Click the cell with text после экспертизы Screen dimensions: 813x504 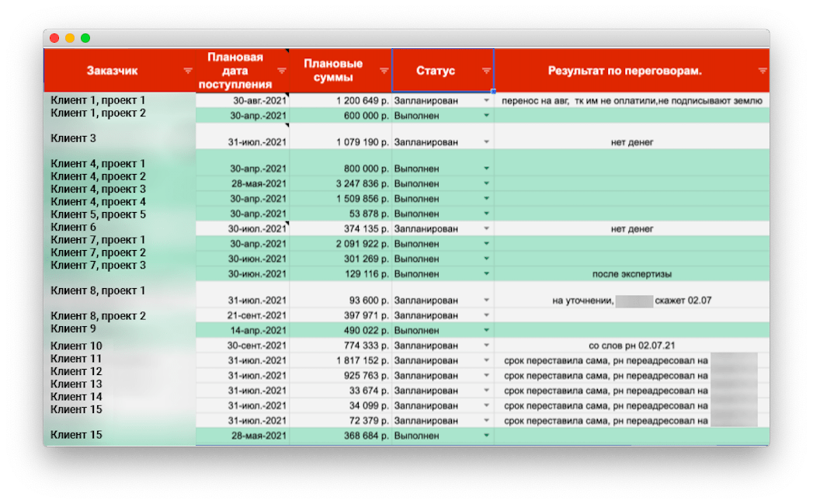point(631,274)
